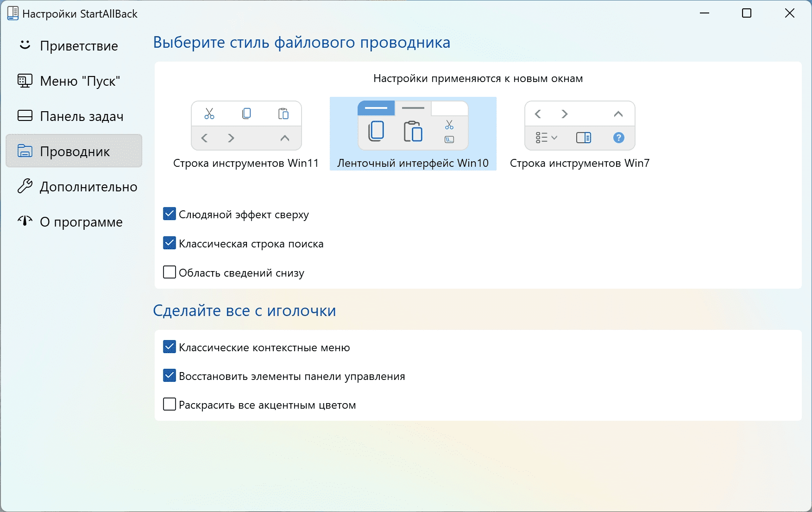The width and height of the screenshot is (812, 512).
Task: Click the paste icon in Win11 preview
Action: point(283,114)
